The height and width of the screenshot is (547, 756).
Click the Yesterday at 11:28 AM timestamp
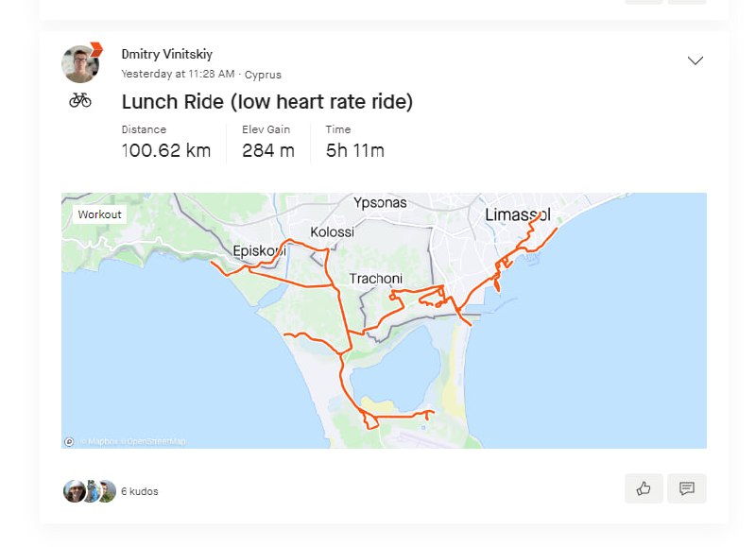point(179,75)
